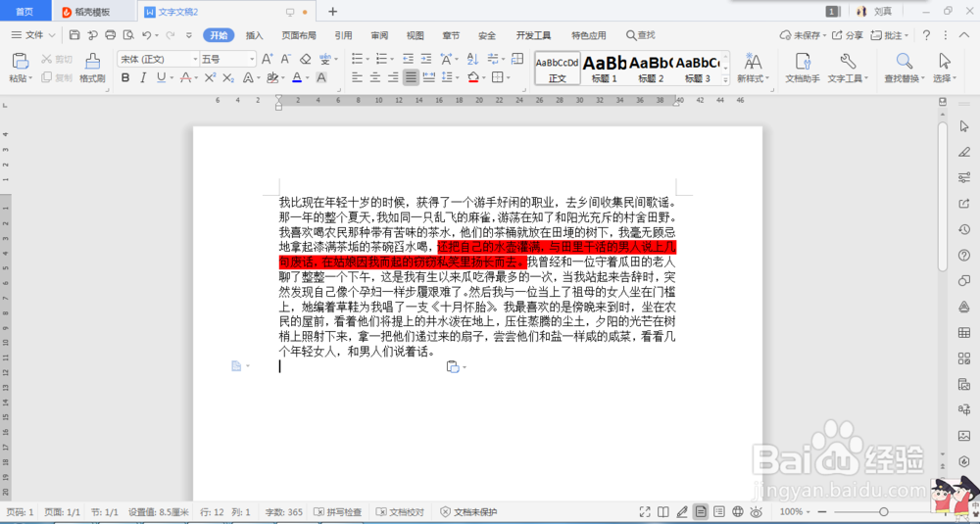Screen dimensions: 980x524
Task: Toggle distributed alignment
Action: click(429, 77)
